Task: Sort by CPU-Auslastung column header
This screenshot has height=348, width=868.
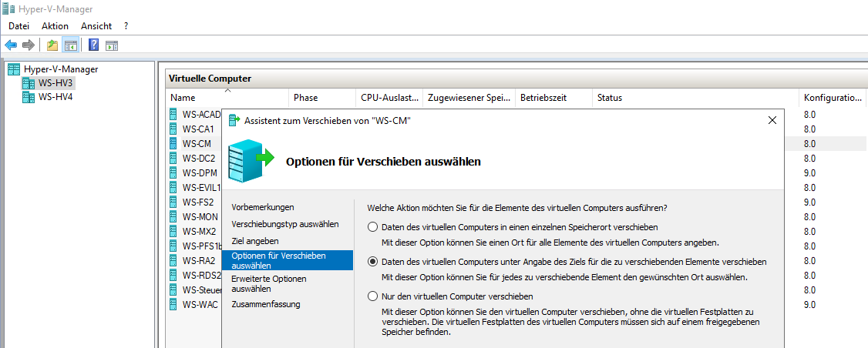Action: pyautogui.click(x=389, y=97)
